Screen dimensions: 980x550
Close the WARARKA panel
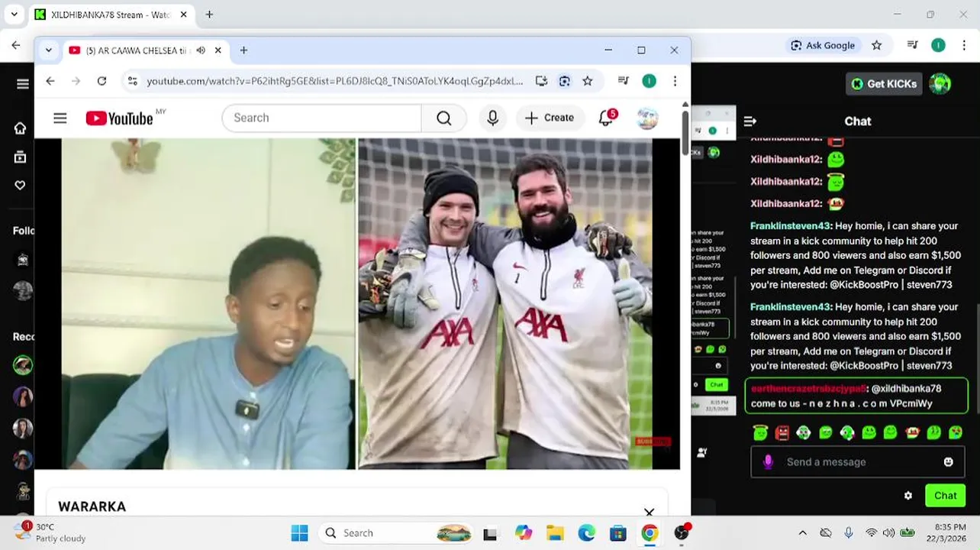649,512
